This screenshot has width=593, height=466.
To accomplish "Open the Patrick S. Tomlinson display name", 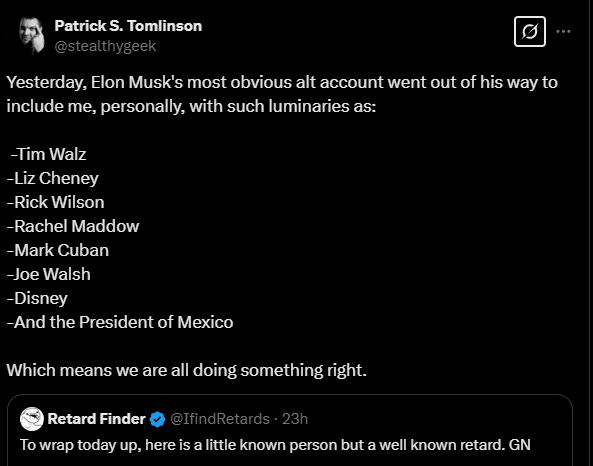I will (x=128, y=26).
